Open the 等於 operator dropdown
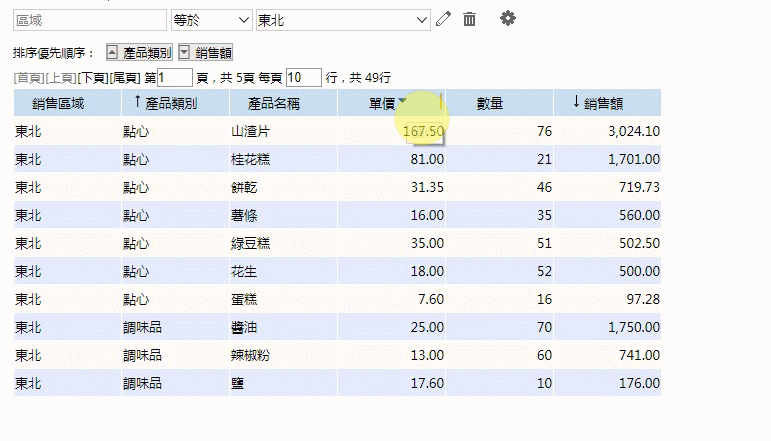The height and width of the screenshot is (441, 771). tap(211, 20)
